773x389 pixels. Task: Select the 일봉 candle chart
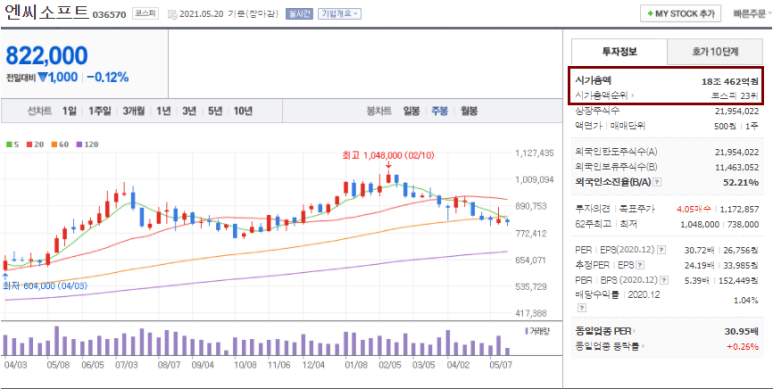(x=411, y=111)
